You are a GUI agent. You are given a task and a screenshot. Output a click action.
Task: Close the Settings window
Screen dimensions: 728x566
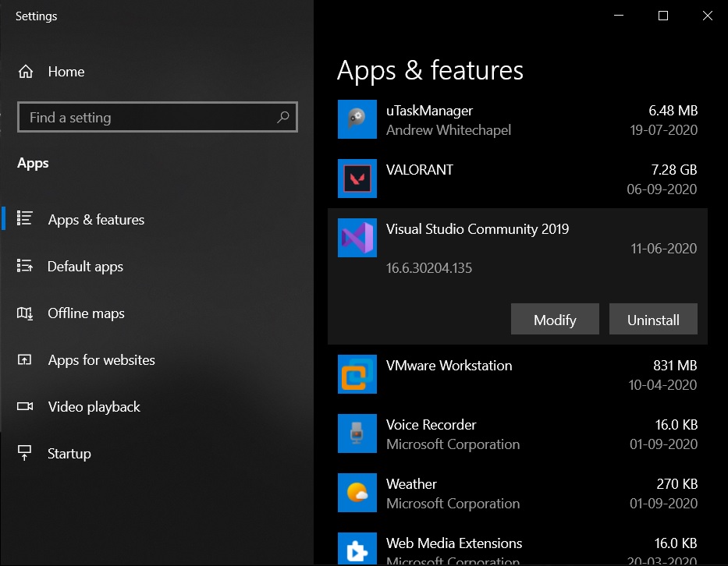[707, 16]
